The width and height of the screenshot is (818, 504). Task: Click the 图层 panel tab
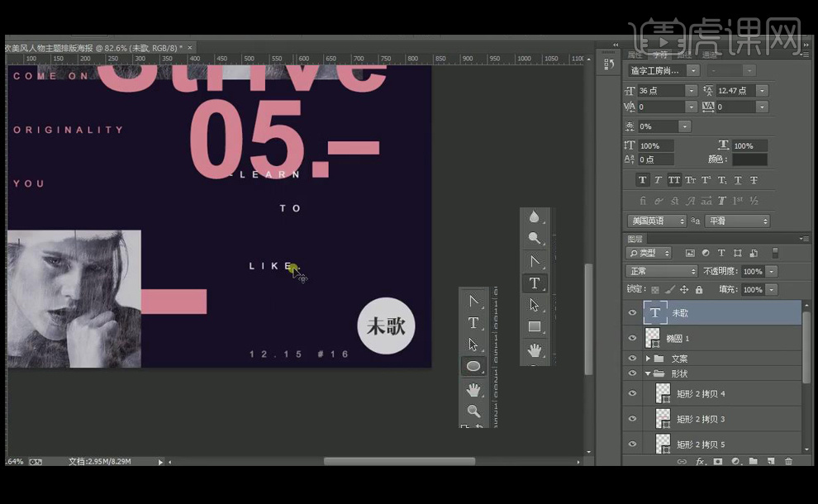pos(635,239)
